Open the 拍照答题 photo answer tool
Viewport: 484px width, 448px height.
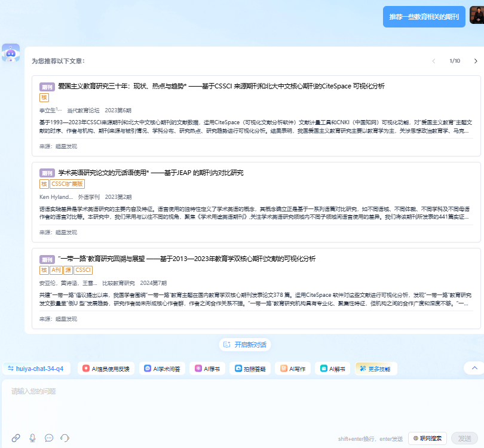click(250, 369)
